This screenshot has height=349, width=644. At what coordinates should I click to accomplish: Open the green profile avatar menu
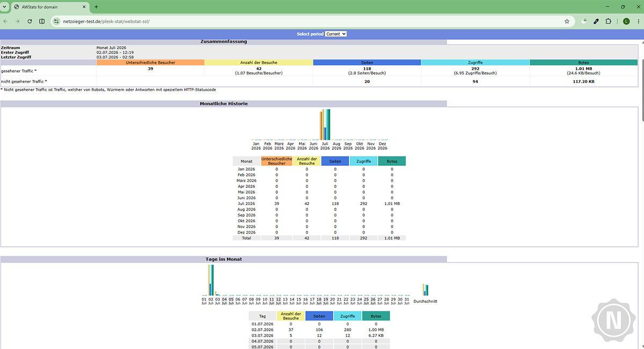626,21
